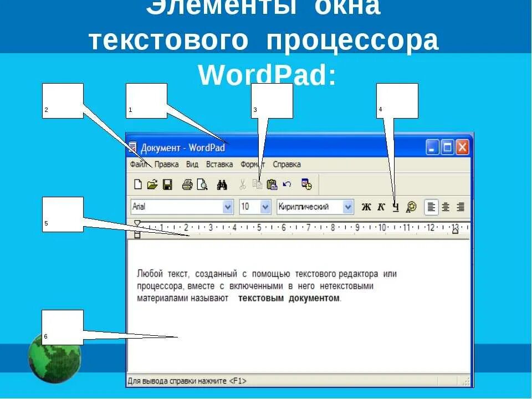Image resolution: width=532 pixels, height=399 pixels.
Task: Open the Файл menu
Action: (x=139, y=164)
